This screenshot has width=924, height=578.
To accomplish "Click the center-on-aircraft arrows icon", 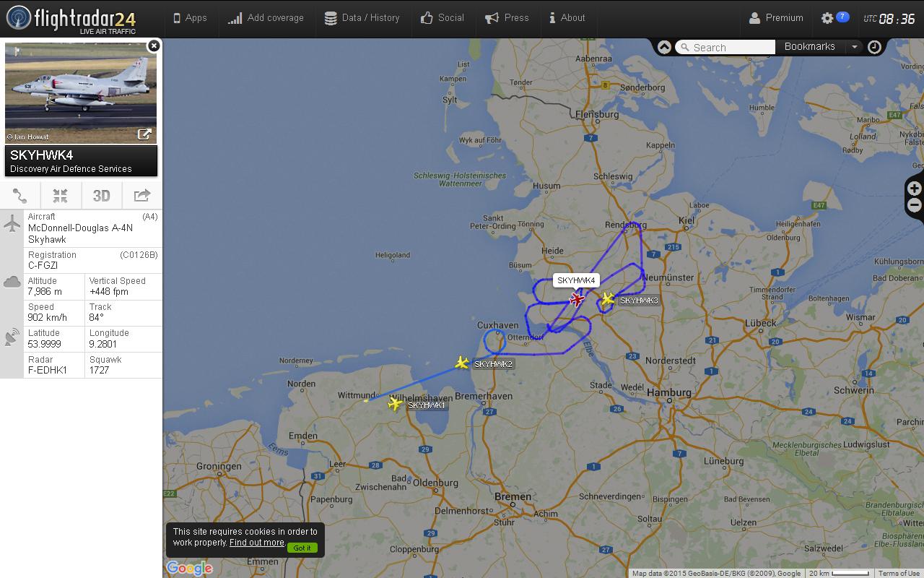I will click(x=61, y=196).
